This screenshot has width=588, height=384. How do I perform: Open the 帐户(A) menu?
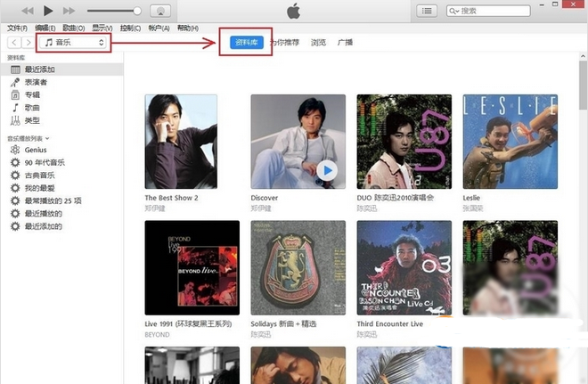pos(159,29)
